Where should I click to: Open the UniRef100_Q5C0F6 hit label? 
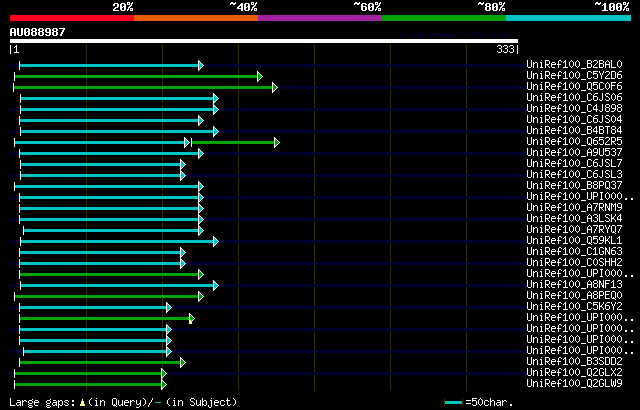point(574,86)
